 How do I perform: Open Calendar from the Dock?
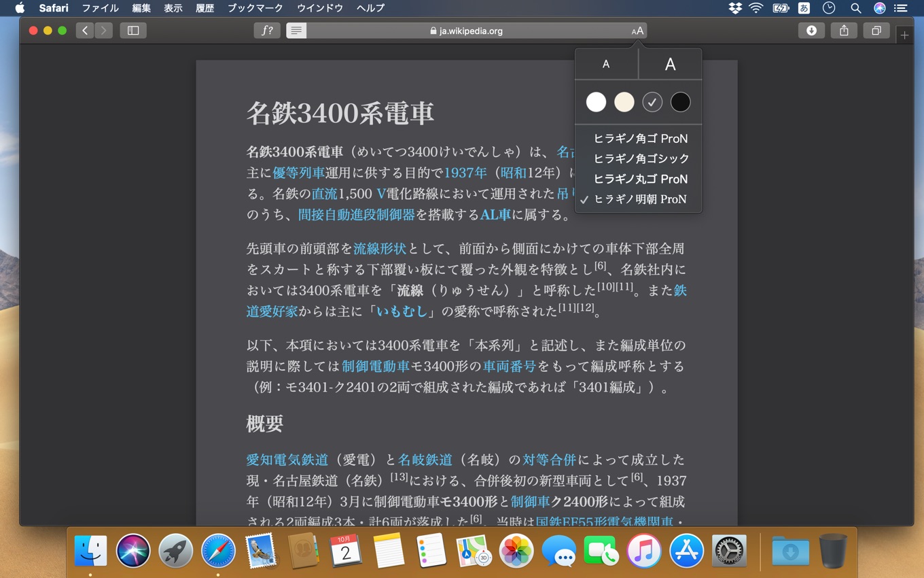tap(346, 551)
